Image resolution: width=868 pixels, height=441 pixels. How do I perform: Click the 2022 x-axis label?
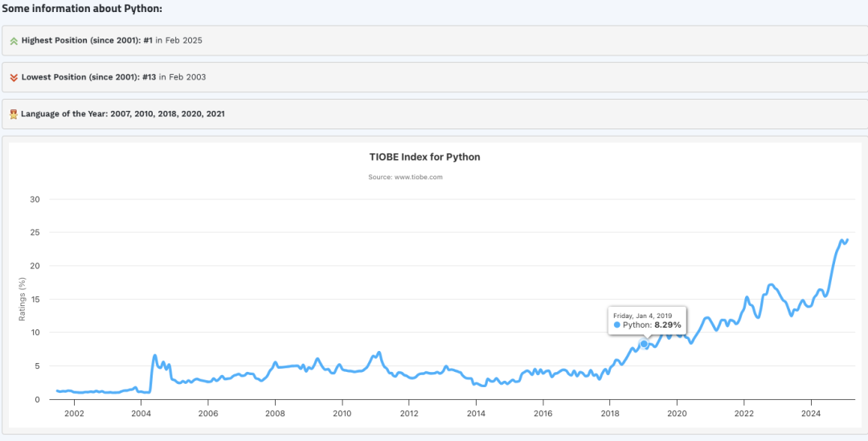click(744, 413)
